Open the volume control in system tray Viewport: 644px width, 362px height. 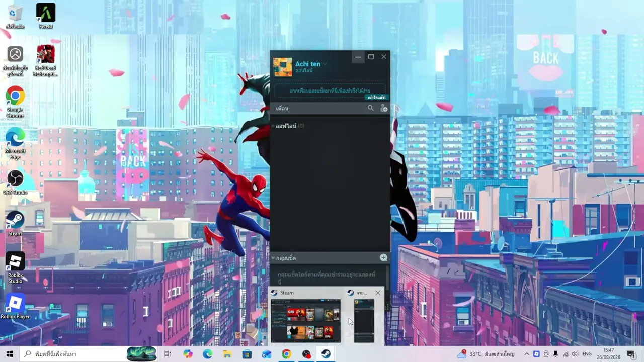click(575, 354)
